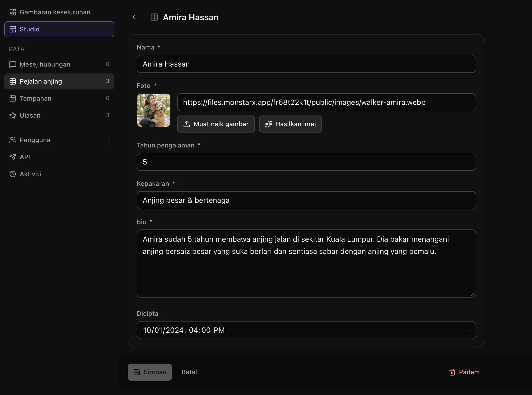Click Amira's photo thumbnail

154,110
